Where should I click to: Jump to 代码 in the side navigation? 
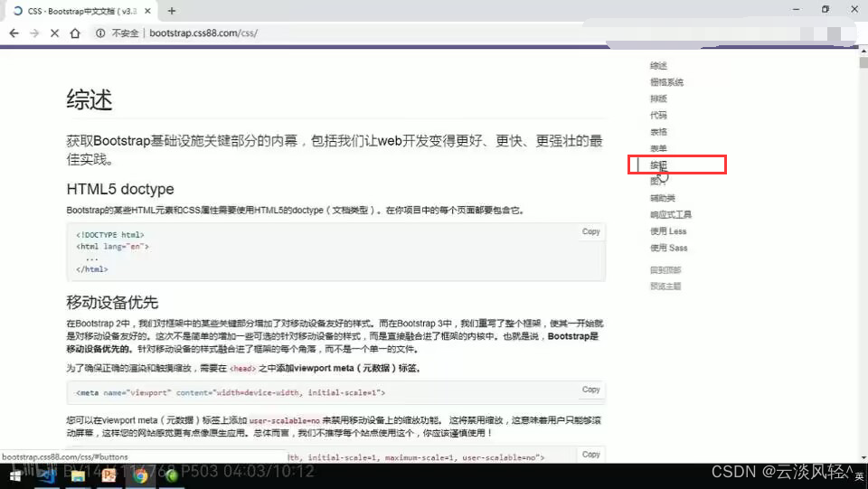coord(658,115)
